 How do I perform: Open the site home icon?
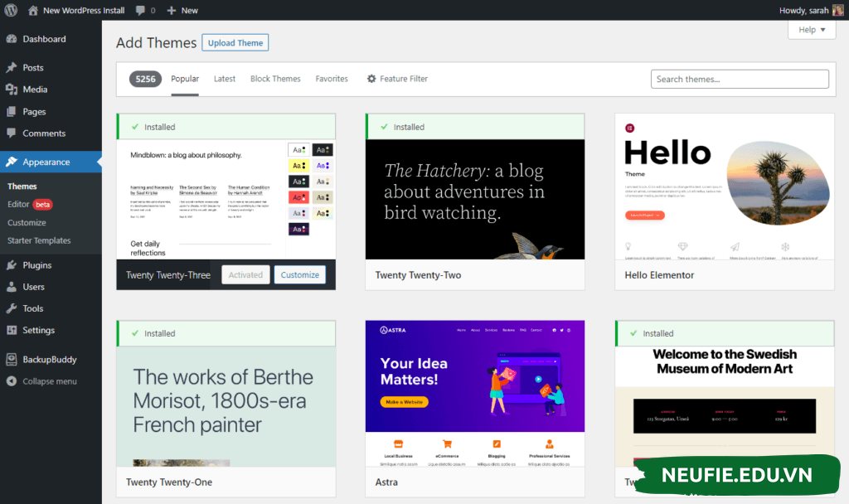click(33, 10)
